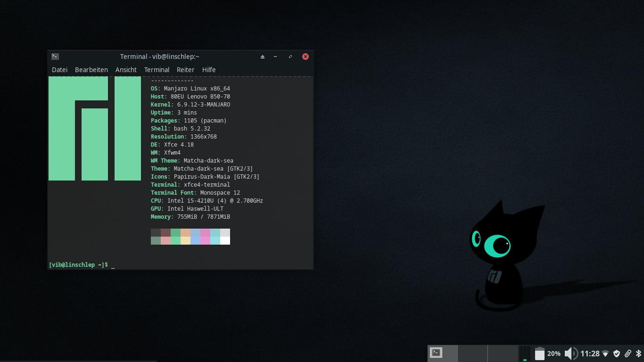The width and height of the screenshot is (644, 362).
Task: Switch to the middle workspace in the pager
Action: point(472,354)
